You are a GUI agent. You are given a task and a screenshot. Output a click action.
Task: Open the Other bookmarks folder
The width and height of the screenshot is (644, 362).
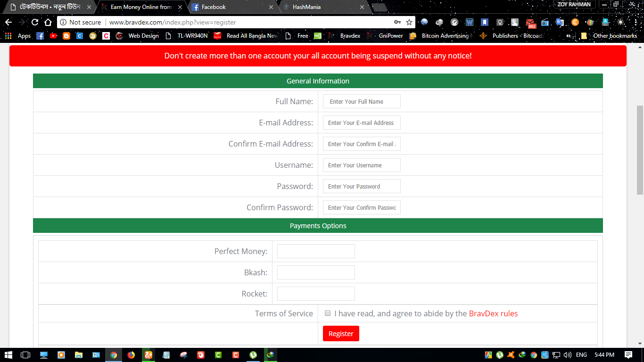pos(609,36)
